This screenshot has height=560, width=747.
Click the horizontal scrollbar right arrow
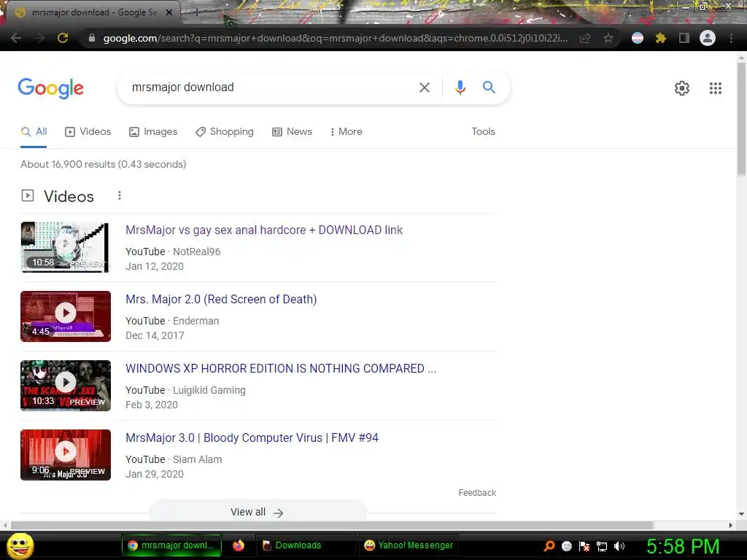(x=731, y=525)
